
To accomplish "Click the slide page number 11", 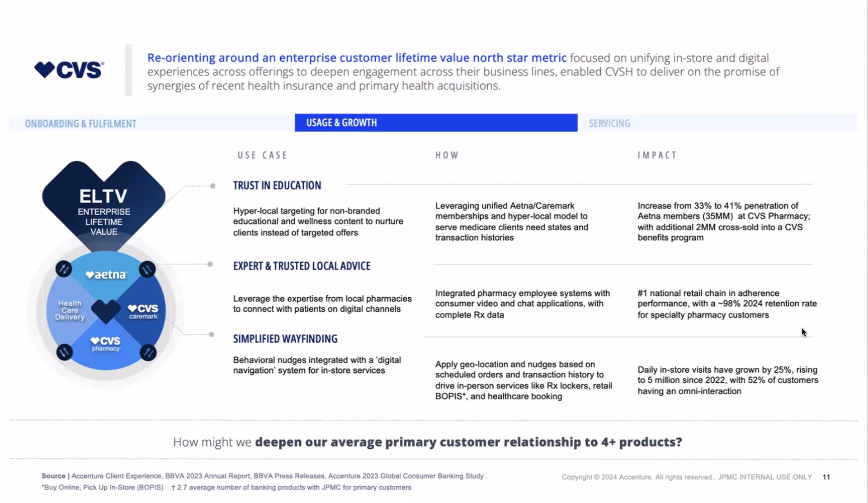I will coord(826,477).
